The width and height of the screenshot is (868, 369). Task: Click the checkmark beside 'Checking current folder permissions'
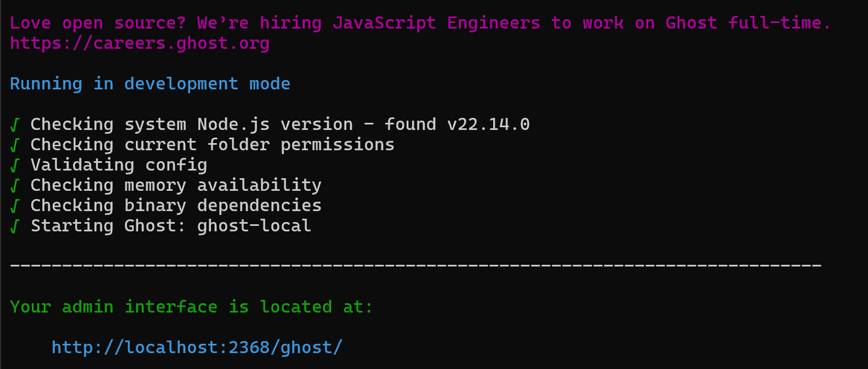point(15,145)
